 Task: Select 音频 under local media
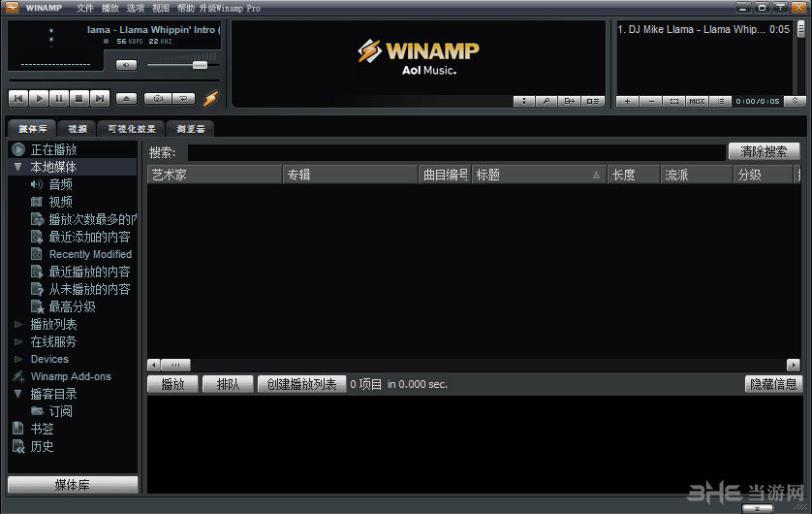(x=61, y=184)
